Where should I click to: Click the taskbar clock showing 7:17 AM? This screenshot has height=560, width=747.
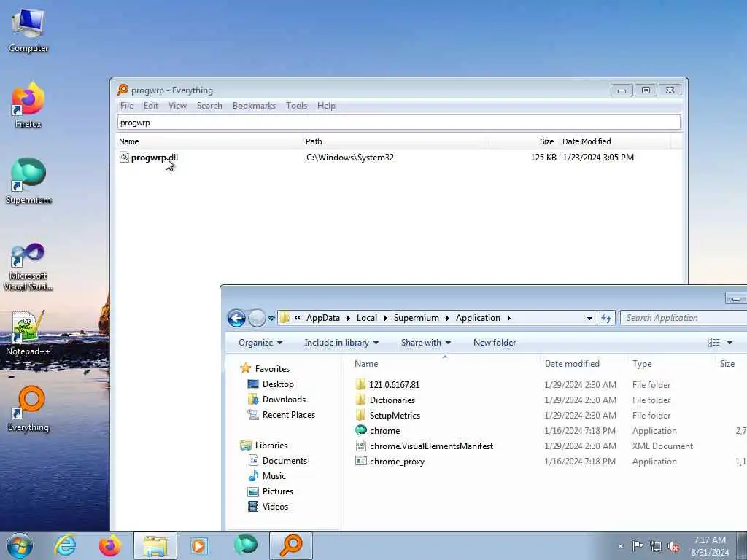click(710, 546)
